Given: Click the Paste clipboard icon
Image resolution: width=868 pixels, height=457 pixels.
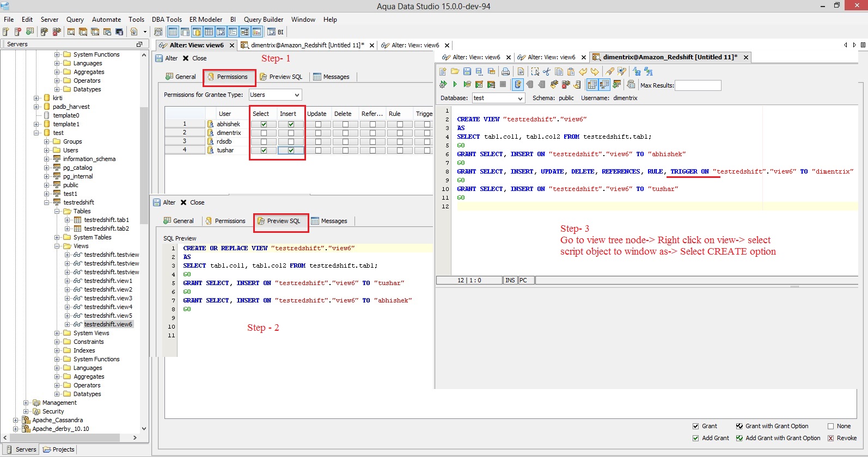Looking at the screenshot, I should point(571,71).
